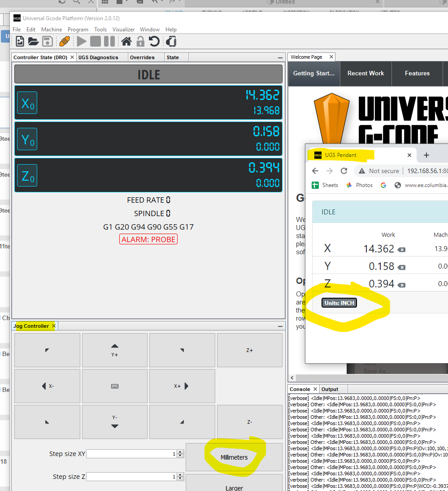Open the Program menu

tap(78, 30)
